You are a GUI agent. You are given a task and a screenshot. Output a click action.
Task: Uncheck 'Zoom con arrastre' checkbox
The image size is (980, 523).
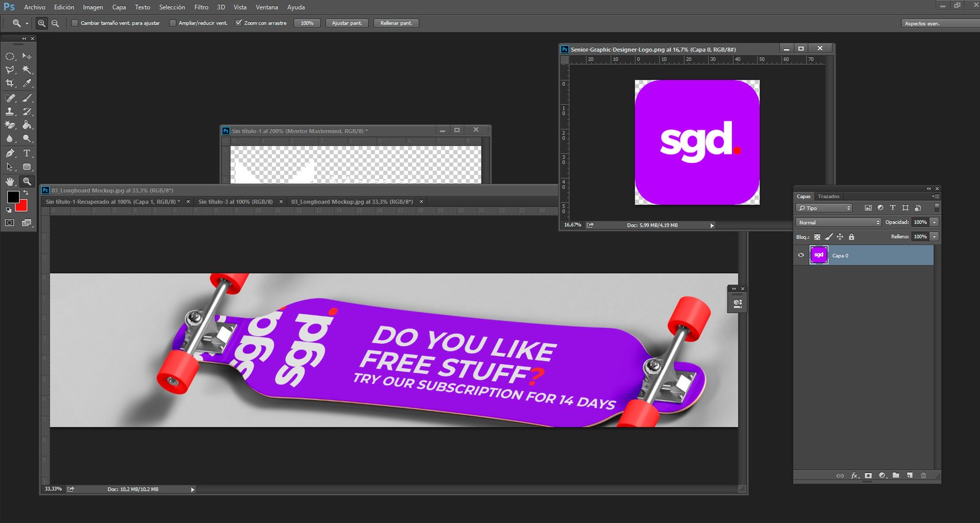point(239,23)
